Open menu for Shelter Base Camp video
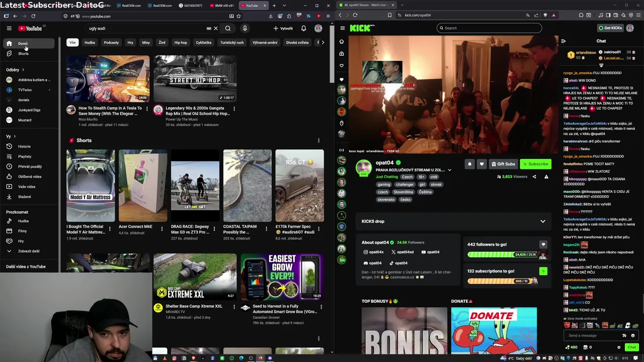The height and width of the screenshot is (362, 644). [234, 307]
